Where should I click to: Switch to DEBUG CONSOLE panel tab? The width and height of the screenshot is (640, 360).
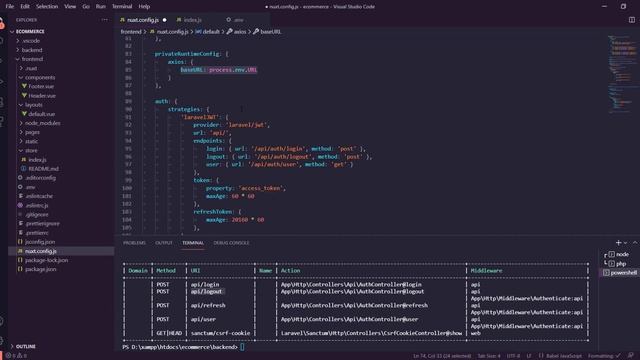point(231,243)
